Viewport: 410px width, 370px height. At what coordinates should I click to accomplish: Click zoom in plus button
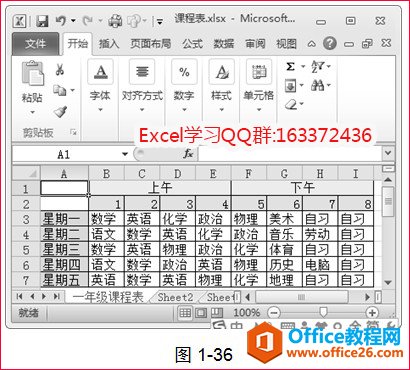pyautogui.click(x=372, y=313)
